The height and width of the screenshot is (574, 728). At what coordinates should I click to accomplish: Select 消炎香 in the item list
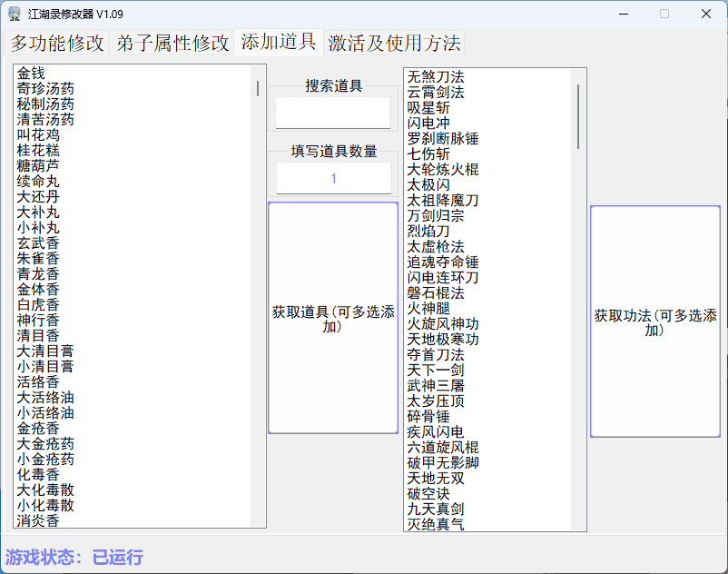tap(38, 520)
